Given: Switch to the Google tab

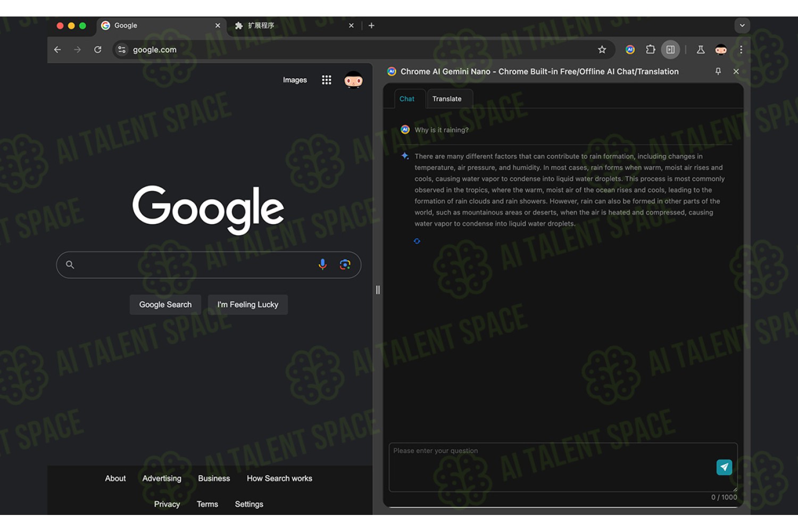Looking at the screenshot, I should 161,26.
